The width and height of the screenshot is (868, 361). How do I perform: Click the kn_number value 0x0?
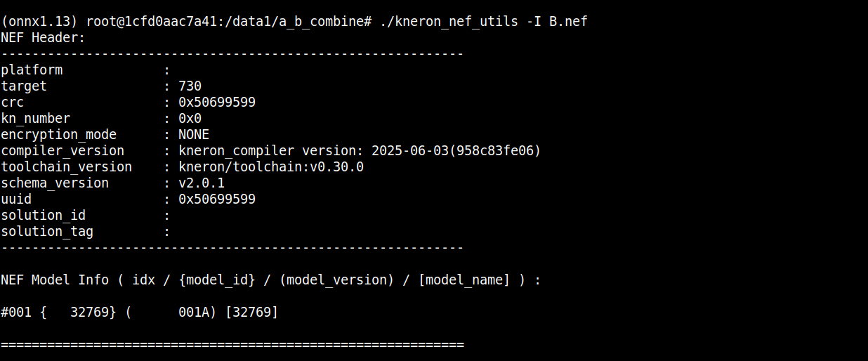point(190,119)
